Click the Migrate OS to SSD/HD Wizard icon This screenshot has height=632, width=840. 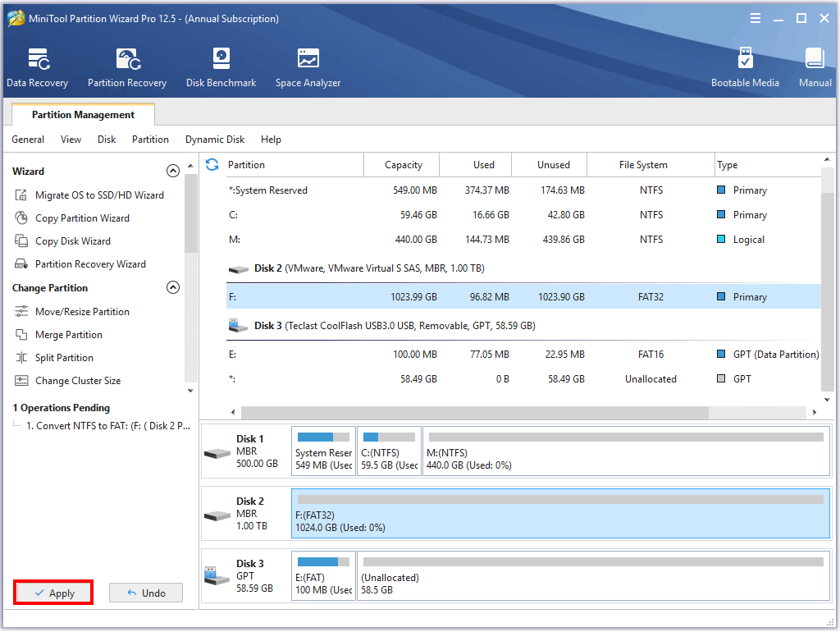21,195
